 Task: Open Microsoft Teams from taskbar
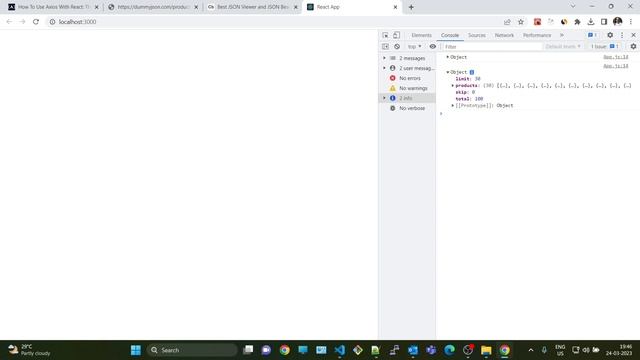pos(431,350)
